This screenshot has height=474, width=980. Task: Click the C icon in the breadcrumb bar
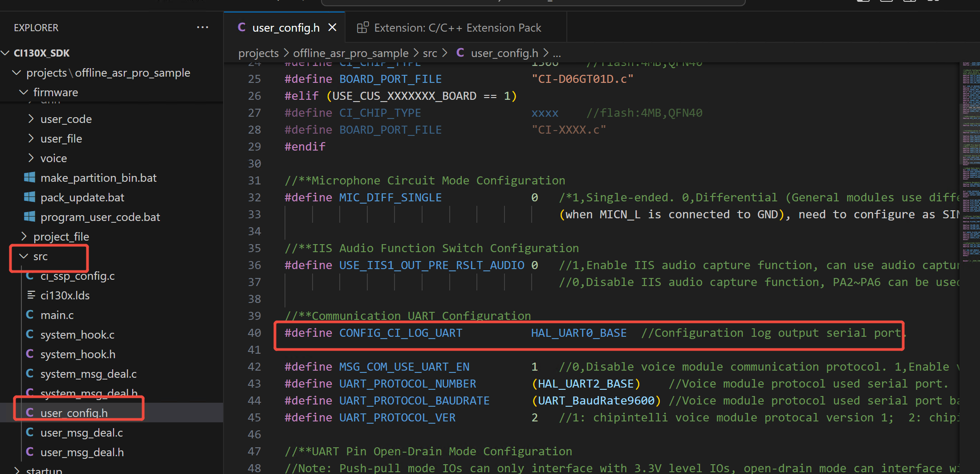460,53
